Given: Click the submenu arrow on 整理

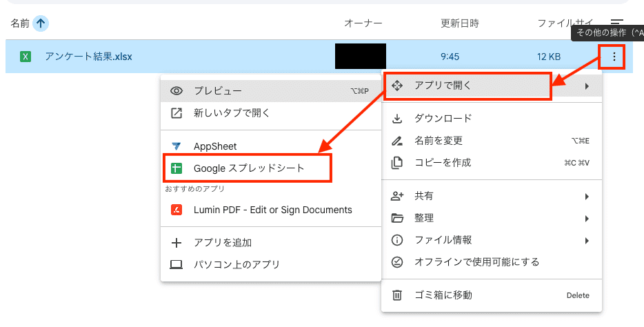Looking at the screenshot, I should point(587,219).
